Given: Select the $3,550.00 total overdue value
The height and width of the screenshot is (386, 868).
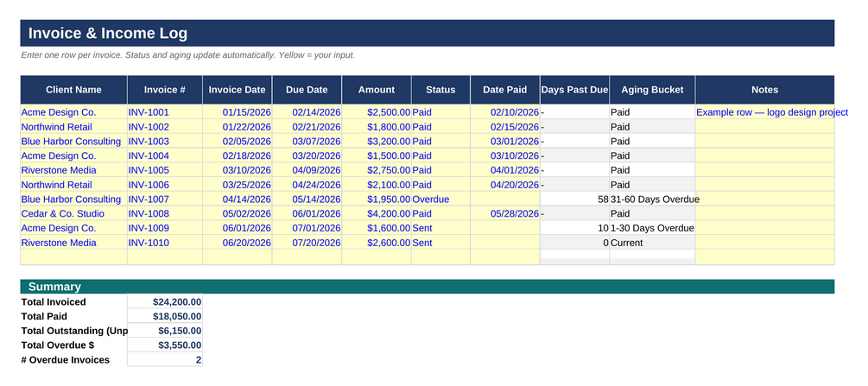Looking at the screenshot, I should (x=164, y=345).
